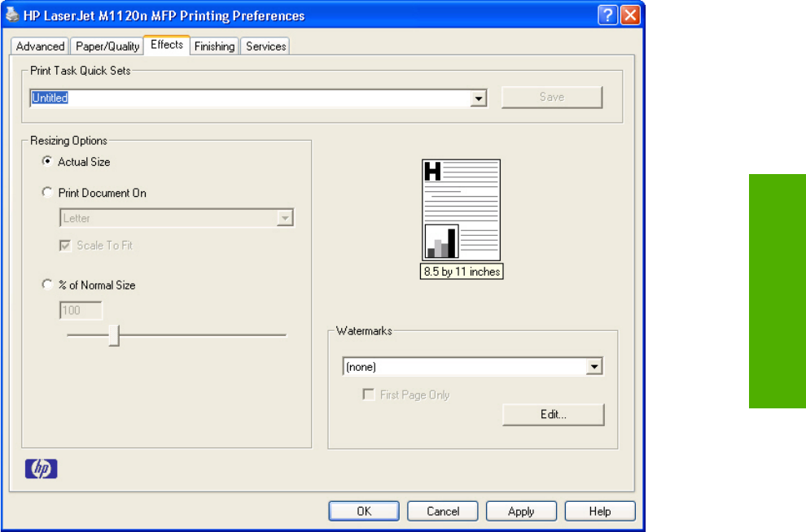
Task: Click the document preview thumbnail
Action: pyautogui.click(x=461, y=210)
